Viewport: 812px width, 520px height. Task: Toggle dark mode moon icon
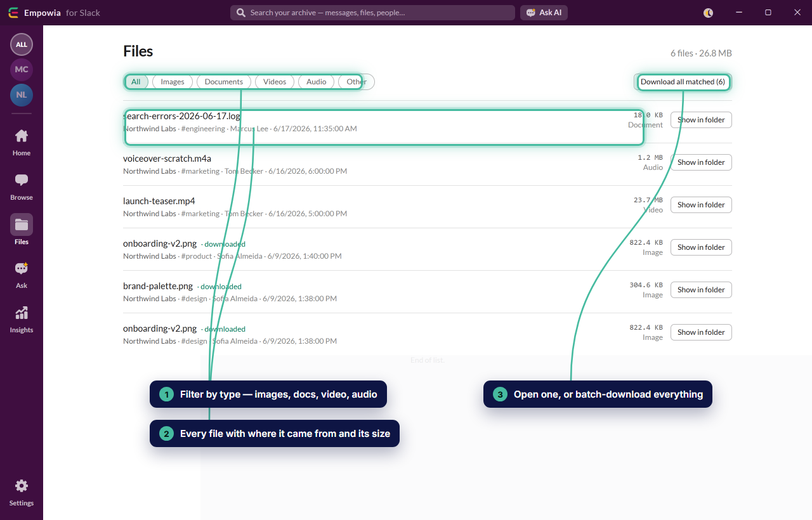coord(709,13)
